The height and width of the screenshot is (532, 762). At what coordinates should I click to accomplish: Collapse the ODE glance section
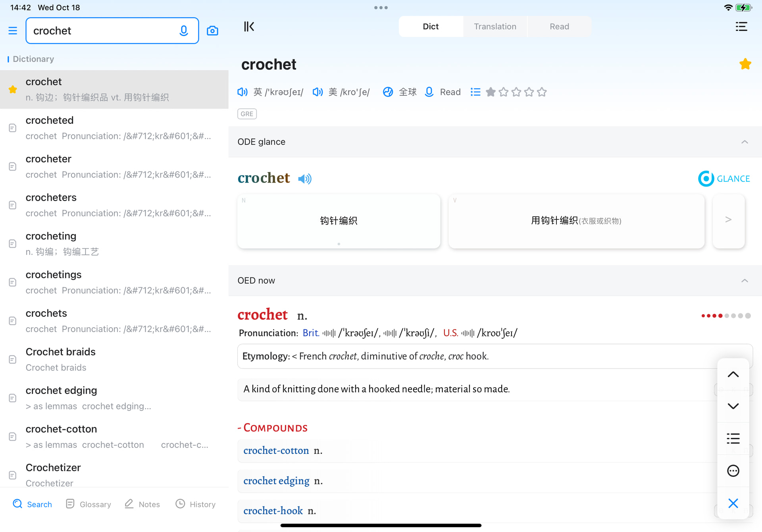(x=745, y=142)
